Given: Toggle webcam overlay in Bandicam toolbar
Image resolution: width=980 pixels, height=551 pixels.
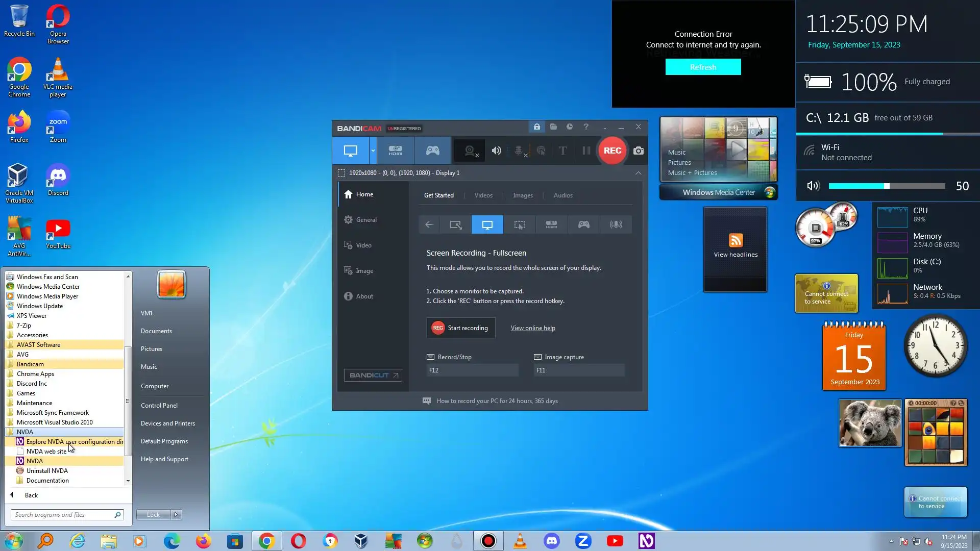Looking at the screenshot, I should tap(470, 151).
